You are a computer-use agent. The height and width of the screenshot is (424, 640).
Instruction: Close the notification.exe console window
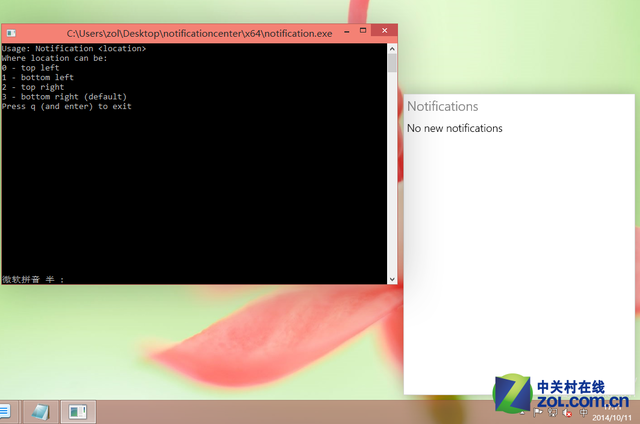coord(381,32)
